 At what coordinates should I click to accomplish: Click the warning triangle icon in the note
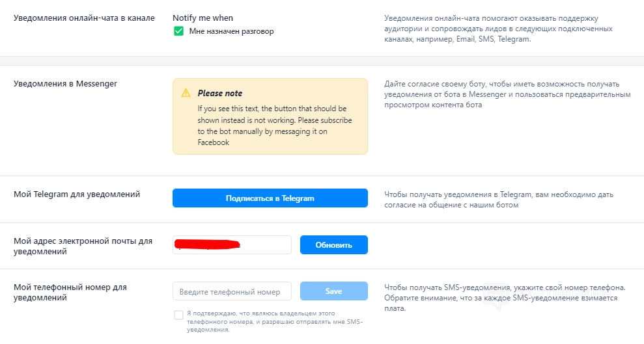[x=186, y=93]
